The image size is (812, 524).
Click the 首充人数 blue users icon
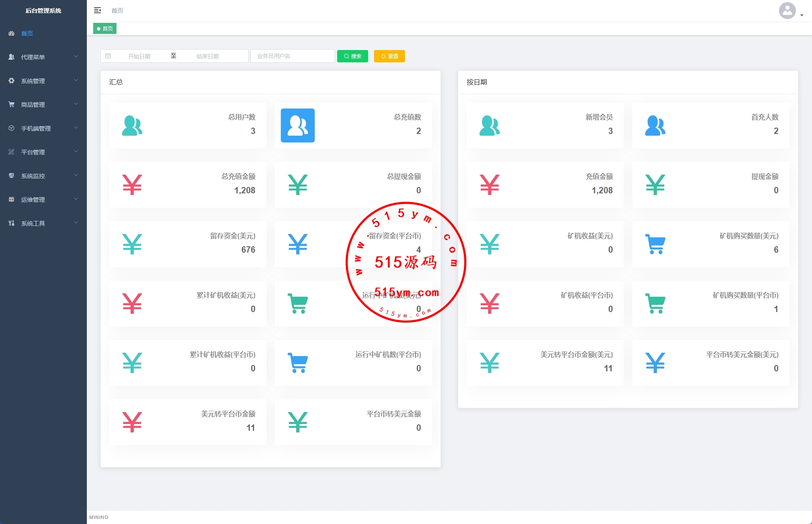[x=655, y=125]
